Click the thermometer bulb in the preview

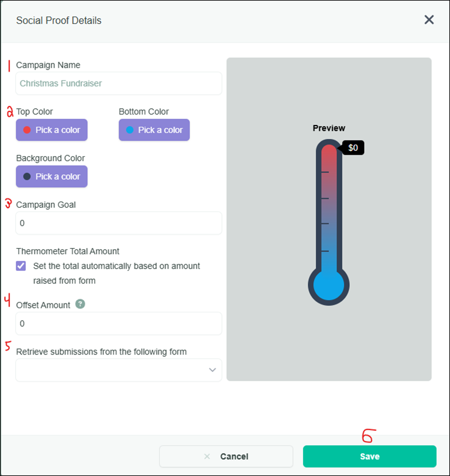pos(329,285)
